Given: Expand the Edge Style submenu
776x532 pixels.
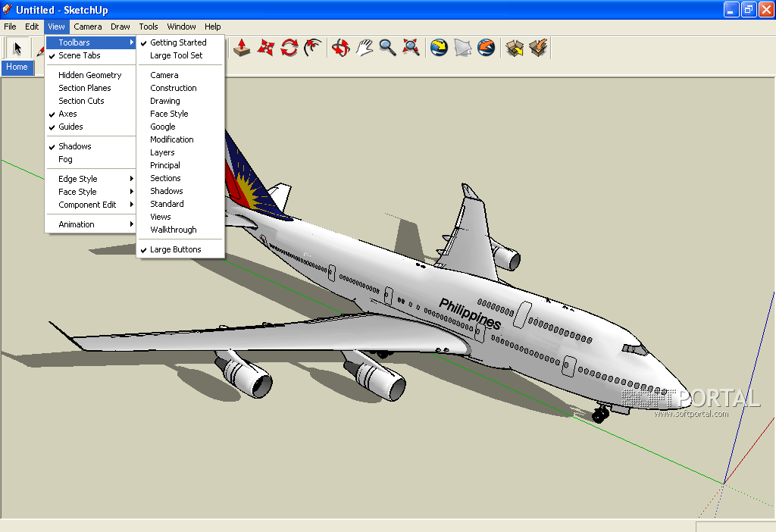Looking at the screenshot, I should tap(91, 179).
